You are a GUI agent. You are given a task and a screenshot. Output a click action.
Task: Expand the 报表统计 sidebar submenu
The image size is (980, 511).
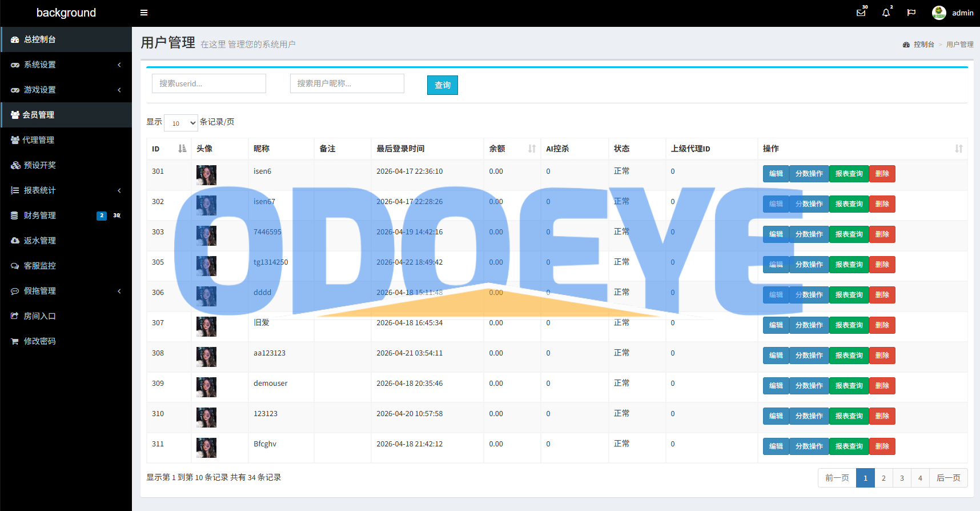click(x=66, y=190)
